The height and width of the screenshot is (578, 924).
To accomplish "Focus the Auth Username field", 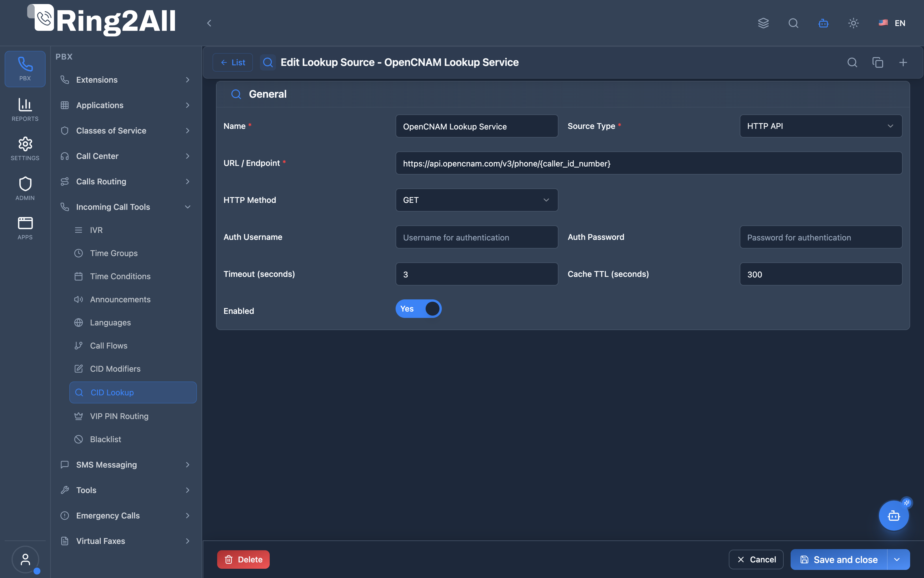I will point(476,237).
